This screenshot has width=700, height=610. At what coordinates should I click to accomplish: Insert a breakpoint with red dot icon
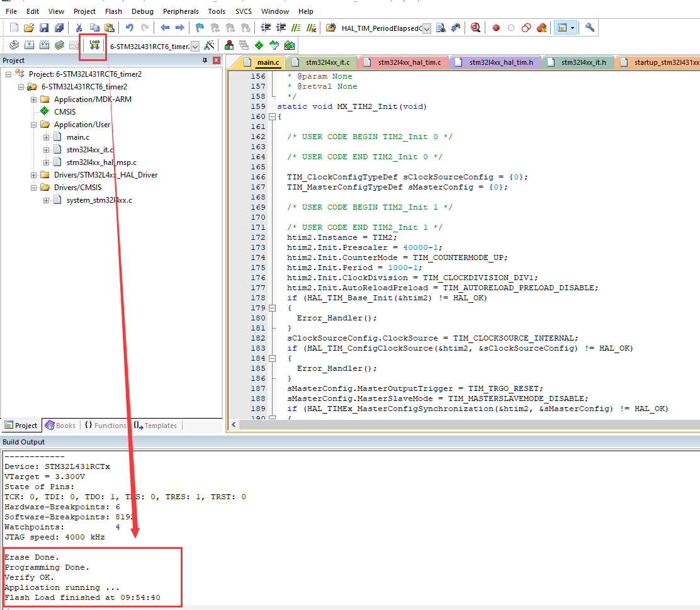tap(495, 28)
